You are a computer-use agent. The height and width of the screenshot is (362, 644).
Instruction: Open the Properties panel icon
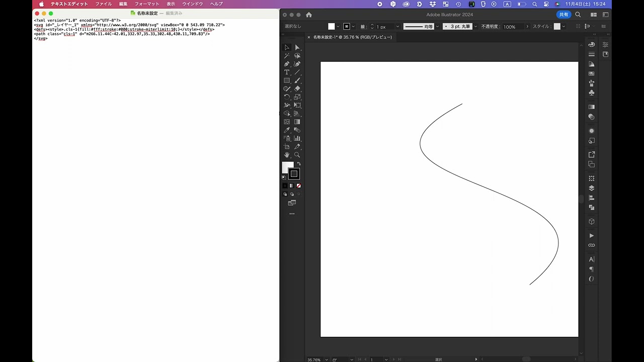tap(605, 44)
